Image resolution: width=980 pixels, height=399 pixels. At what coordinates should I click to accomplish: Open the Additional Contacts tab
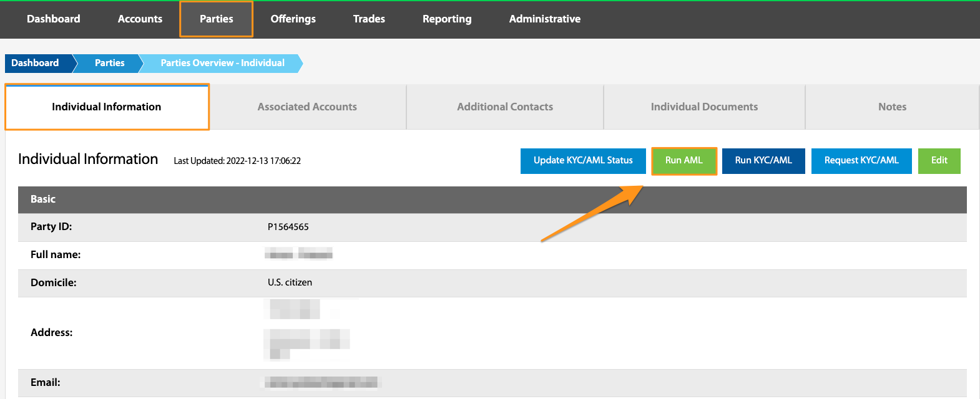tap(505, 107)
